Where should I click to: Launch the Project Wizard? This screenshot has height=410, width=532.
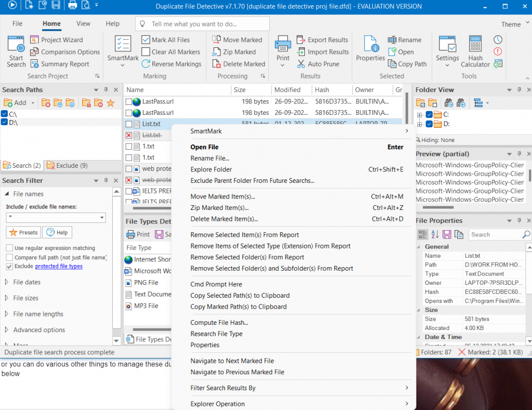(x=56, y=39)
